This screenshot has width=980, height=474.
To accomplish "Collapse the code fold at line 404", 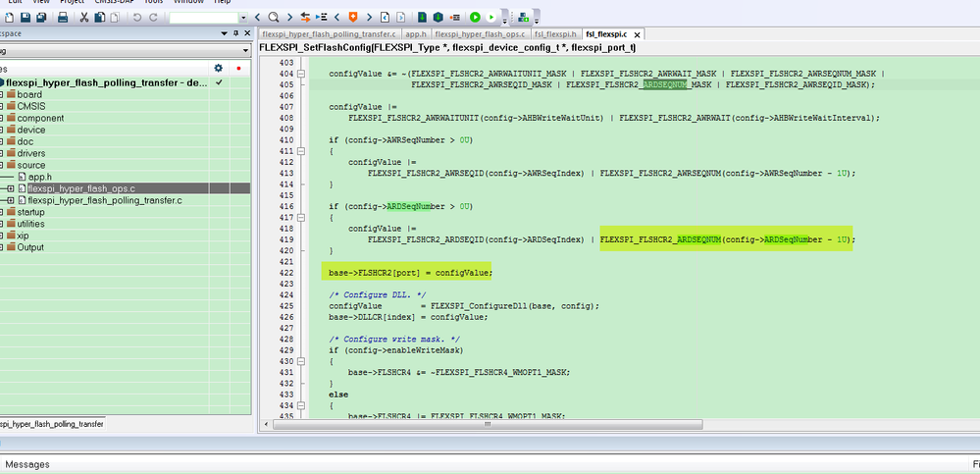I will pos(301,74).
